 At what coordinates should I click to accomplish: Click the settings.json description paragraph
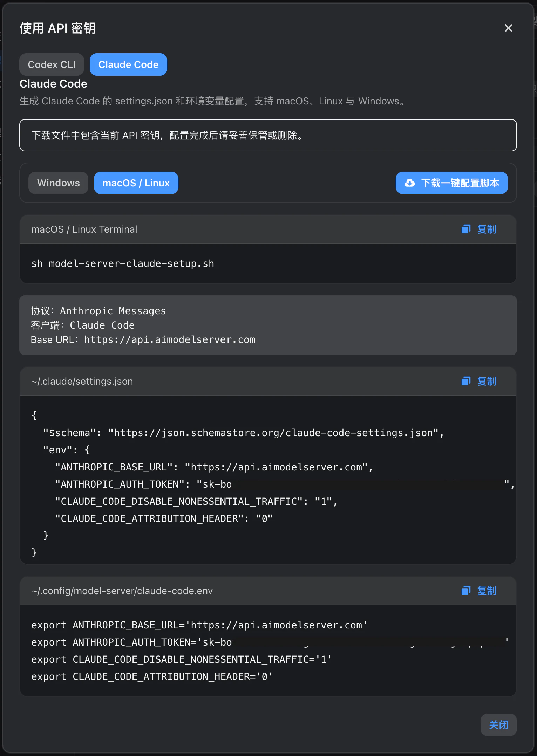coord(213,101)
